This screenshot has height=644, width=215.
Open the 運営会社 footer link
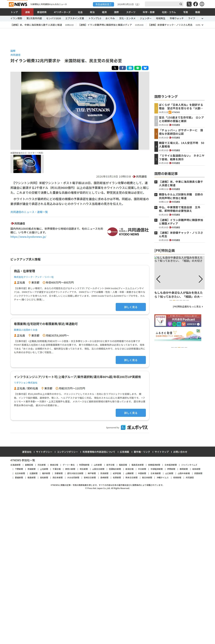click(27, 452)
